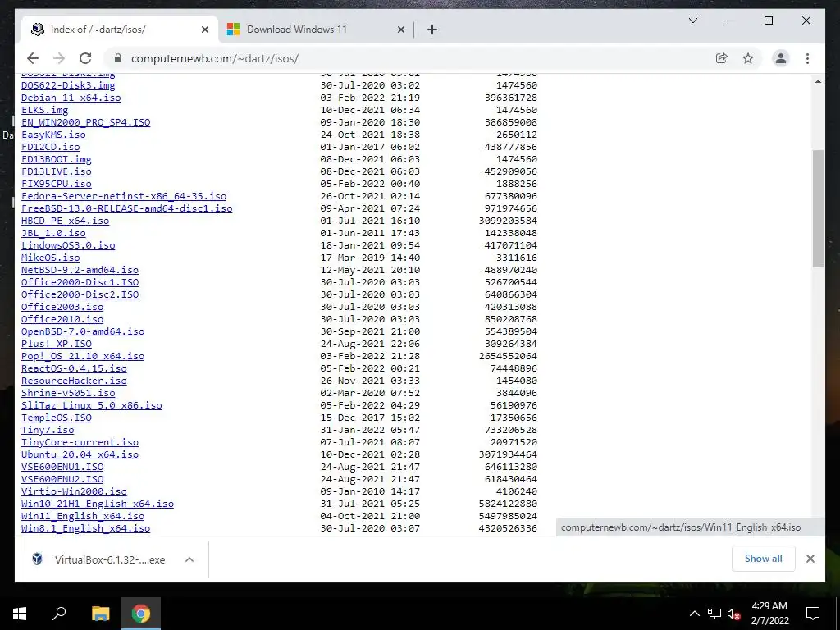Open File Explorer from the taskbar
This screenshot has height=630, width=840.
(x=100, y=614)
